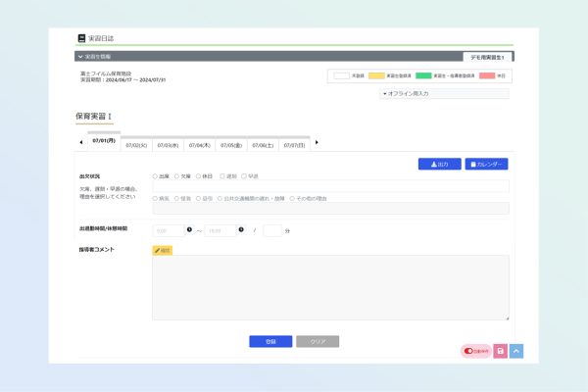Click the pink save floppy icon
This screenshot has width=588, height=392.
[x=500, y=351]
